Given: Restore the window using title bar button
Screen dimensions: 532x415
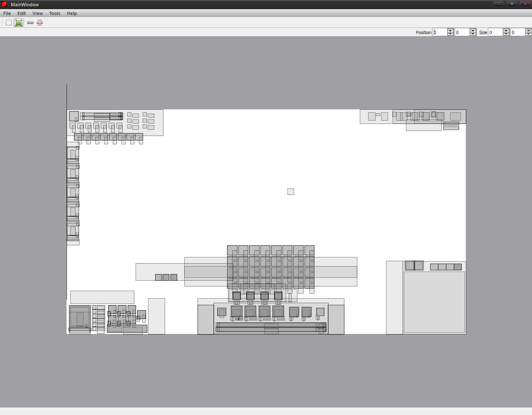Looking at the screenshot, I should click(x=512, y=4).
